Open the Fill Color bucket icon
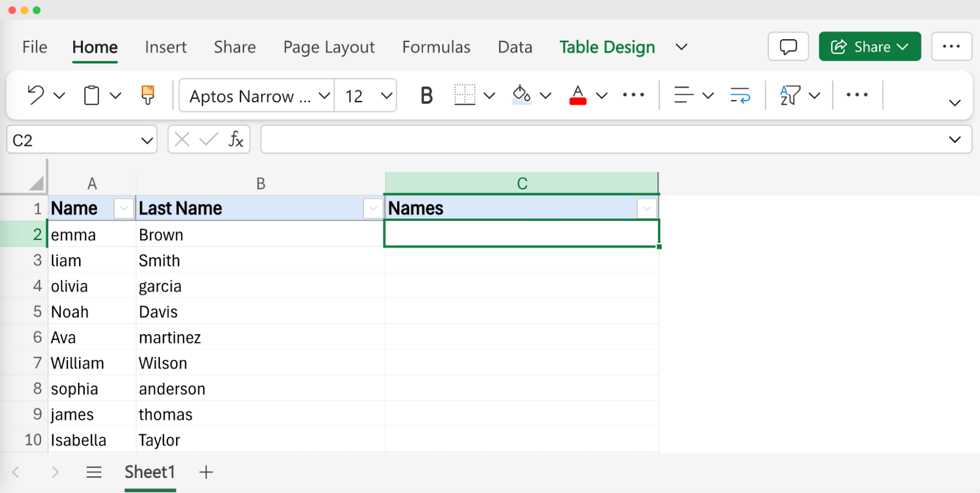This screenshot has width=980, height=493. pos(520,95)
